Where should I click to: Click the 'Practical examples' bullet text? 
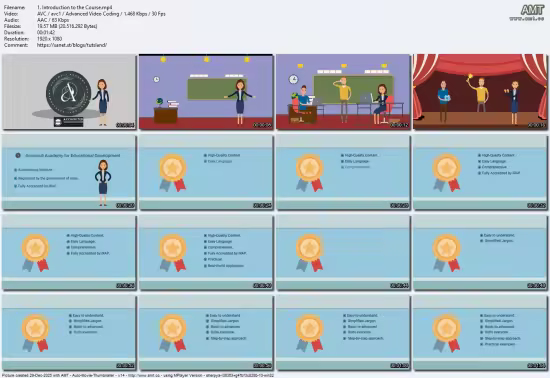500,344
